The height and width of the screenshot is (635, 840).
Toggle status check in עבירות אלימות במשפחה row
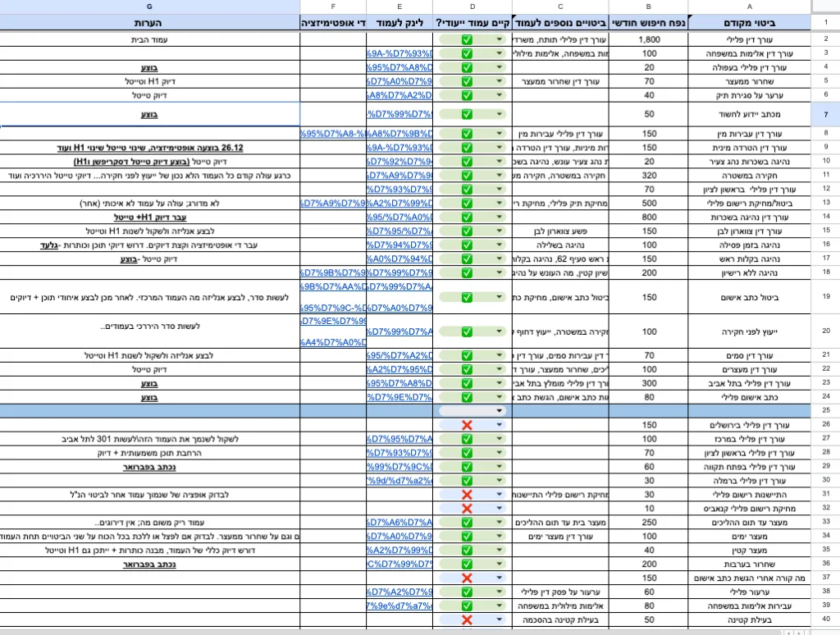467,606
